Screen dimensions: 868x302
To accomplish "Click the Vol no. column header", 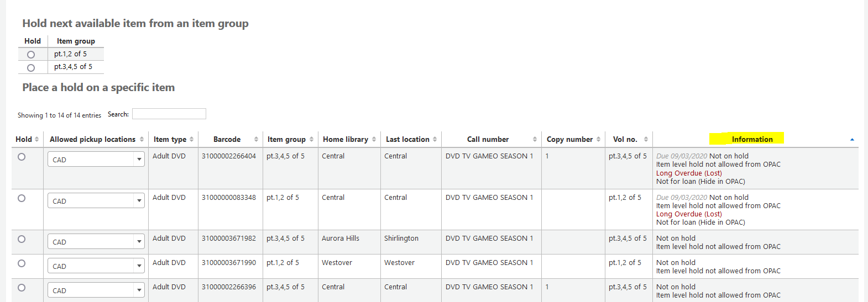I will click(625, 139).
